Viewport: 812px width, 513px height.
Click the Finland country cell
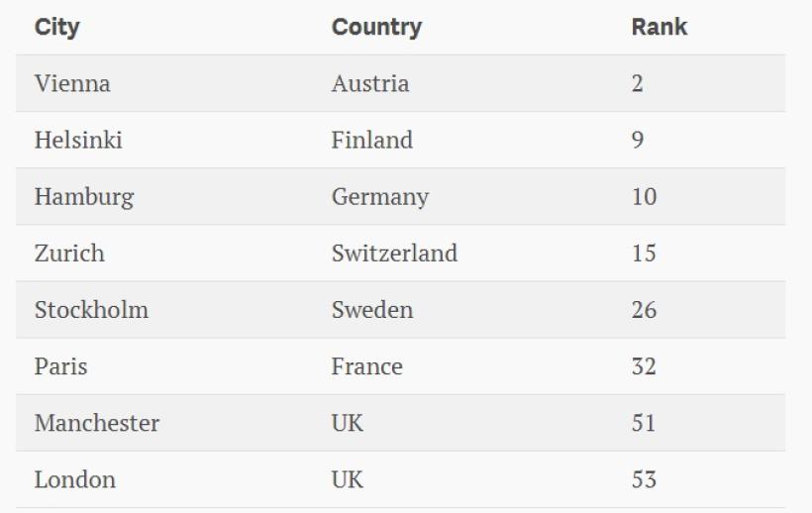coord(371,141)
